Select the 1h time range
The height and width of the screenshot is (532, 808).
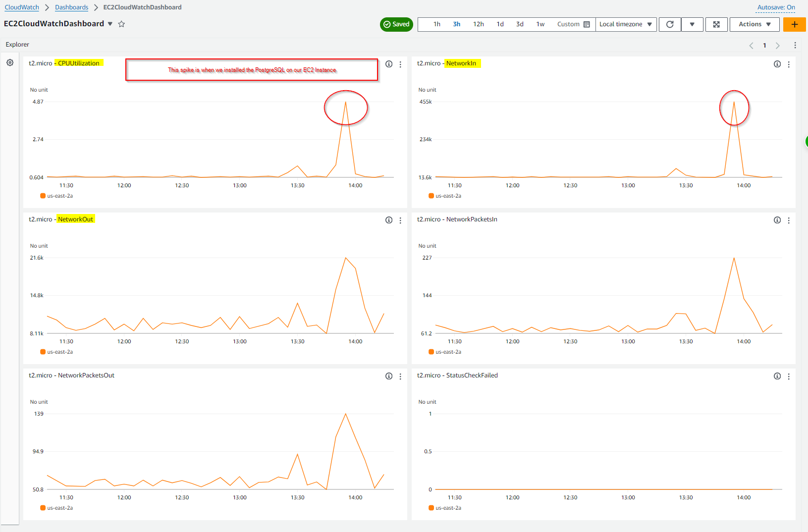pos(437,24)
